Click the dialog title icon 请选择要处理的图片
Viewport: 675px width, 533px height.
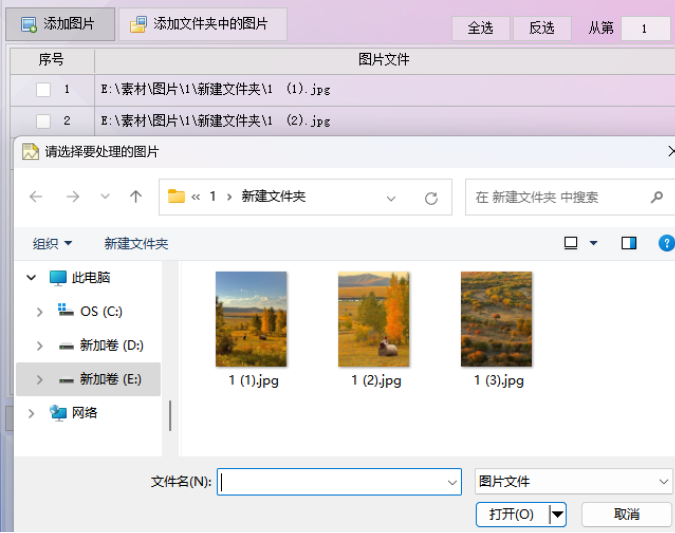point(31,152)
